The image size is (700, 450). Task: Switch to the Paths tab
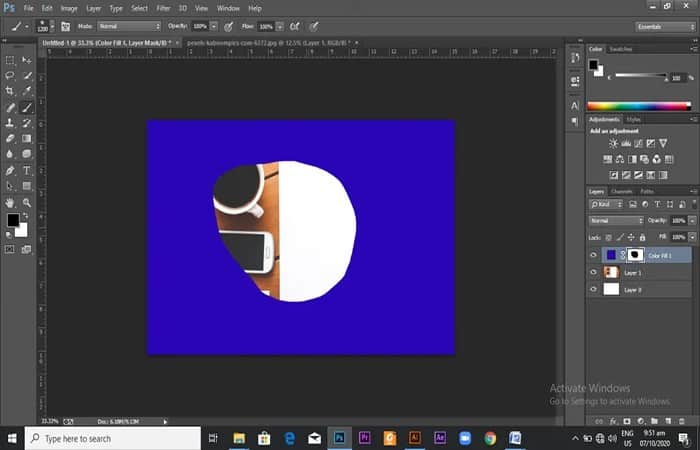click(647, 192)
